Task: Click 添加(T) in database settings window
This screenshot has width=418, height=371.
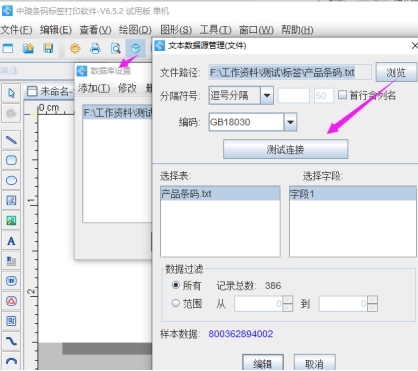Action: pos(94,88)
